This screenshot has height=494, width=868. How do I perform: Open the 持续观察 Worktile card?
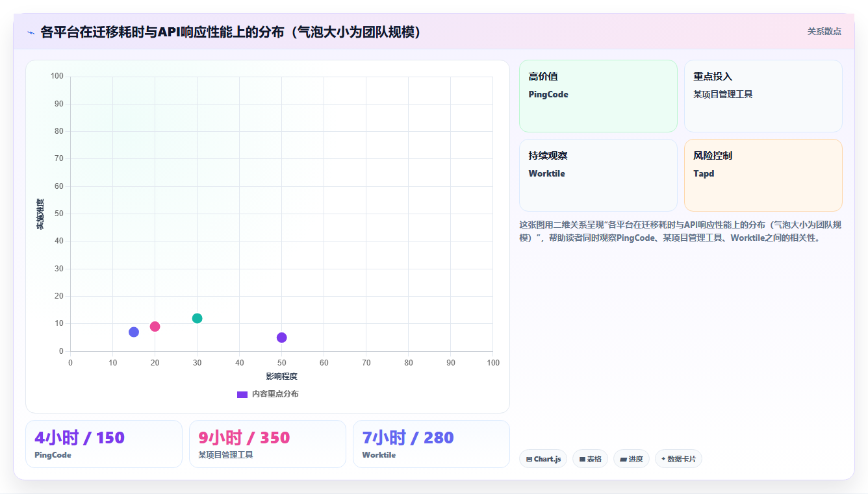click(x=598, y=175)
